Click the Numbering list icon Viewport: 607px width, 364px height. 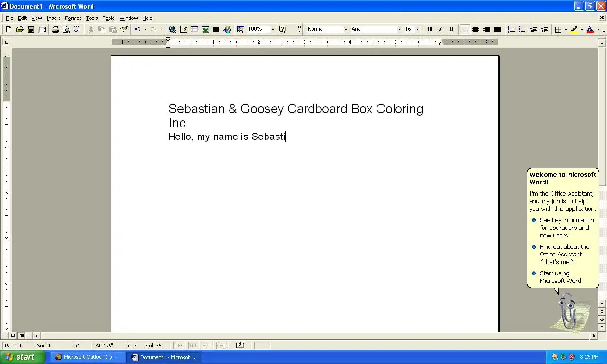point(511,29)
